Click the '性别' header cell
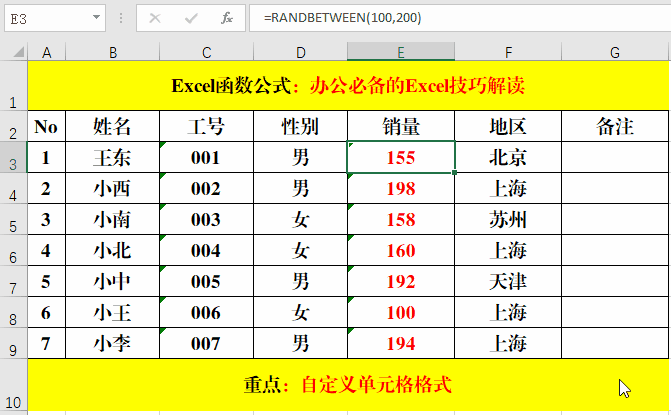This screenshot has height=415, width=671. pyautogui.click(x=300, y=126)
